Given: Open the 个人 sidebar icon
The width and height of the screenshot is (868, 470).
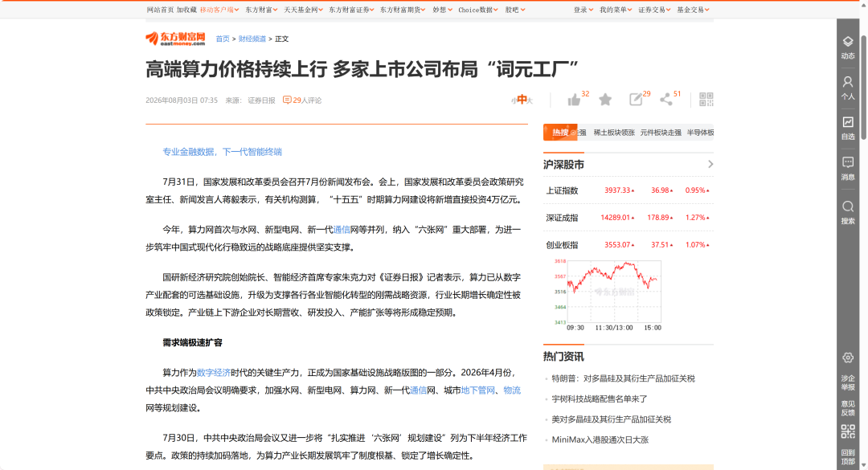Looking at the screenshot, I should tap(848, 88).
